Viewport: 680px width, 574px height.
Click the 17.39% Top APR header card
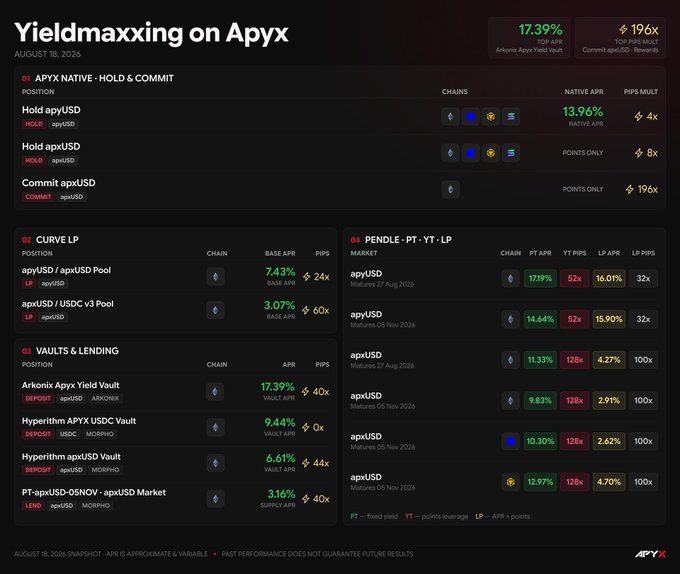click(x=529, y=38)
